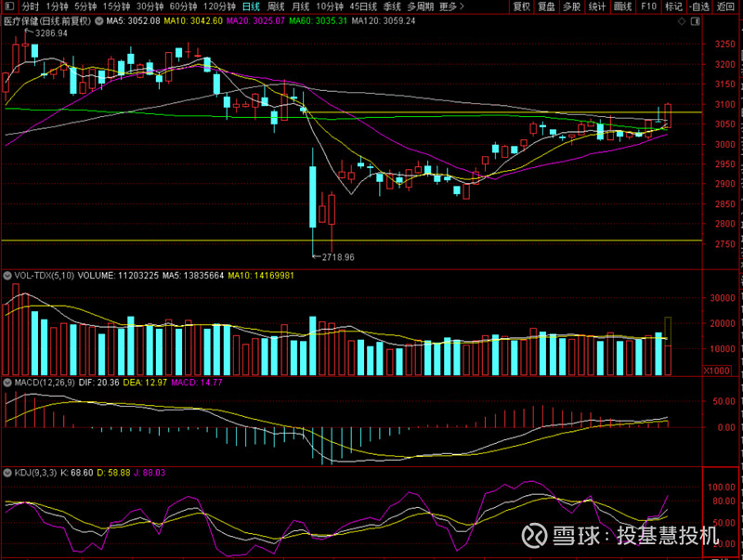Click the 2718.96 low price marker

(339, 256)
